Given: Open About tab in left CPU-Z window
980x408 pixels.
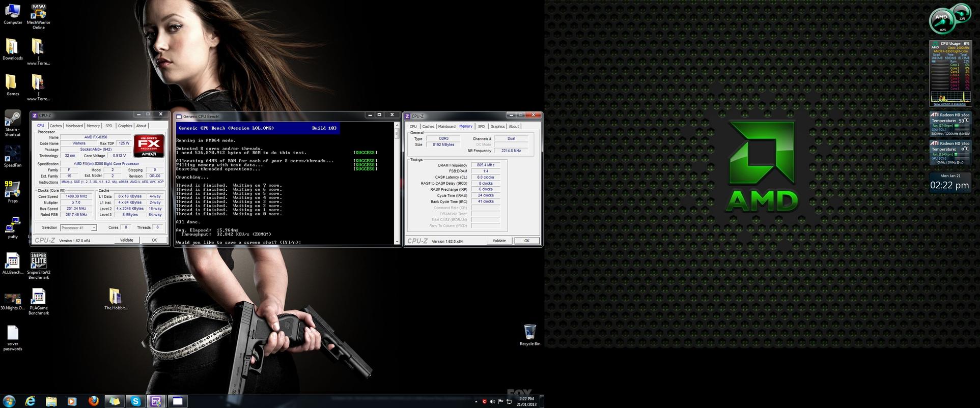Looking at the screenshot, I should tap(141, 126).
